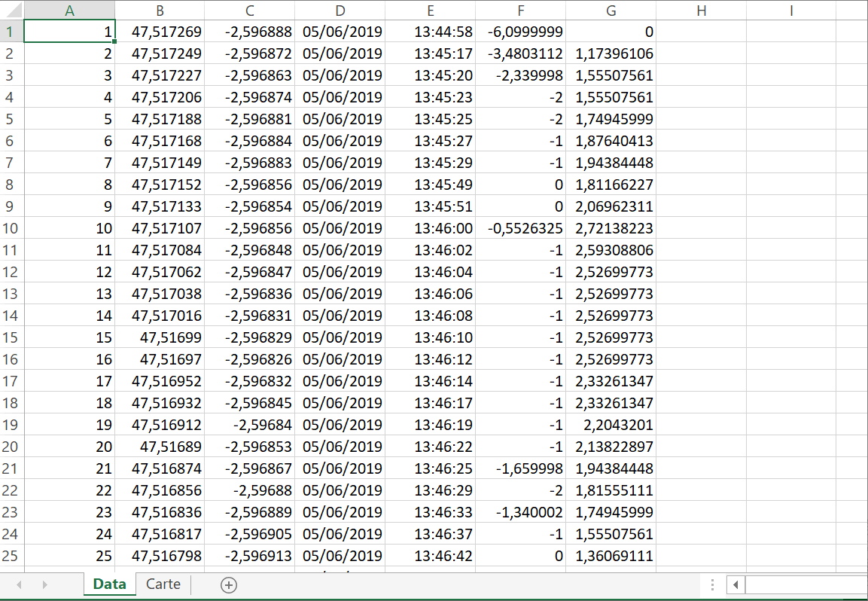868x601 pixels.
Task: Go to next sheet with right arrow
Action: (45, 585)
